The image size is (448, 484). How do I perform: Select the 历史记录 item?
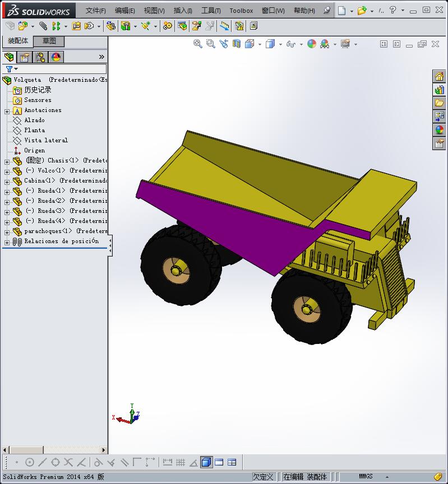pos(38,90)
